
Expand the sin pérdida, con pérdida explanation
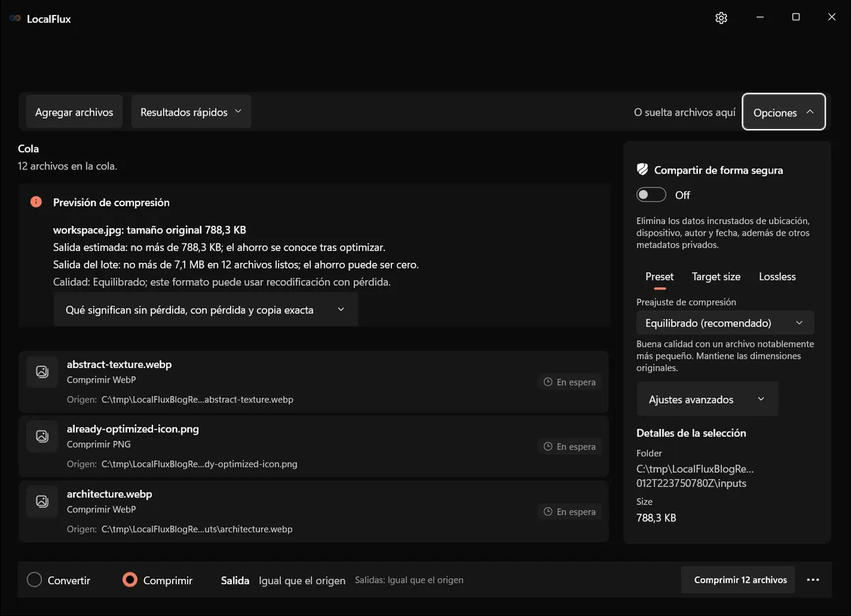[x=206, y=310]
